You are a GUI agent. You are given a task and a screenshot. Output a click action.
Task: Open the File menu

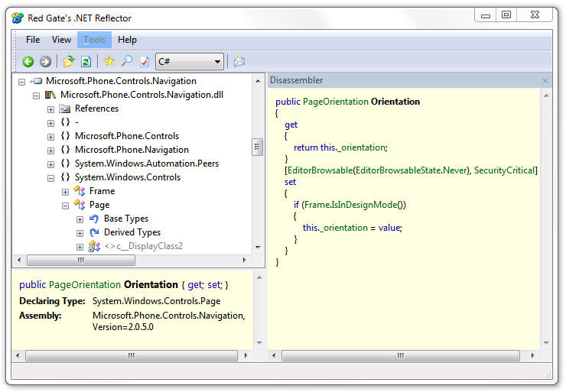point(33,40)
